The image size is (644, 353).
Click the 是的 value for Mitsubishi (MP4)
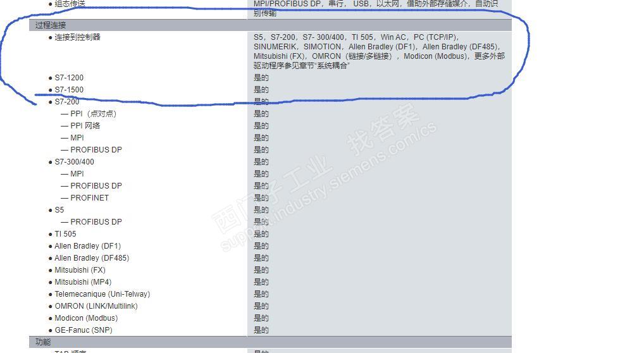point(261,282)
